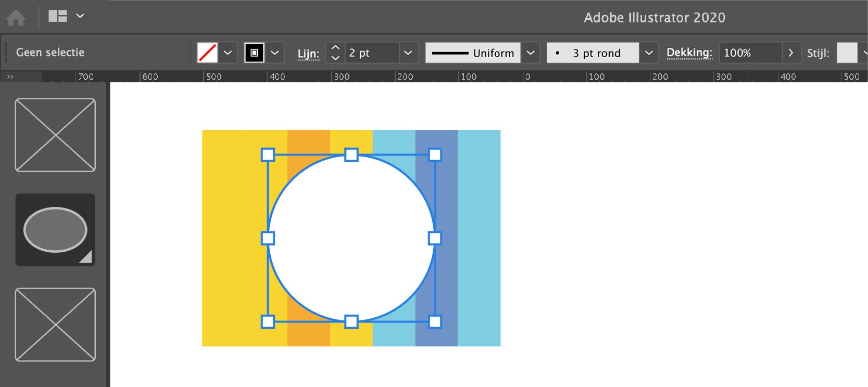The image size is (868, 387).
Task: Open the fill color dropdown arrow
Action: [228, 53]
